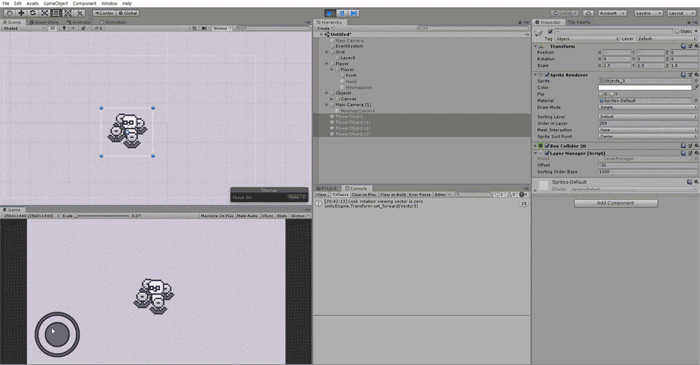Open Tag dropdown in Inspector
This screenshot has height=365, width=700.
click(x=587, y=39)
